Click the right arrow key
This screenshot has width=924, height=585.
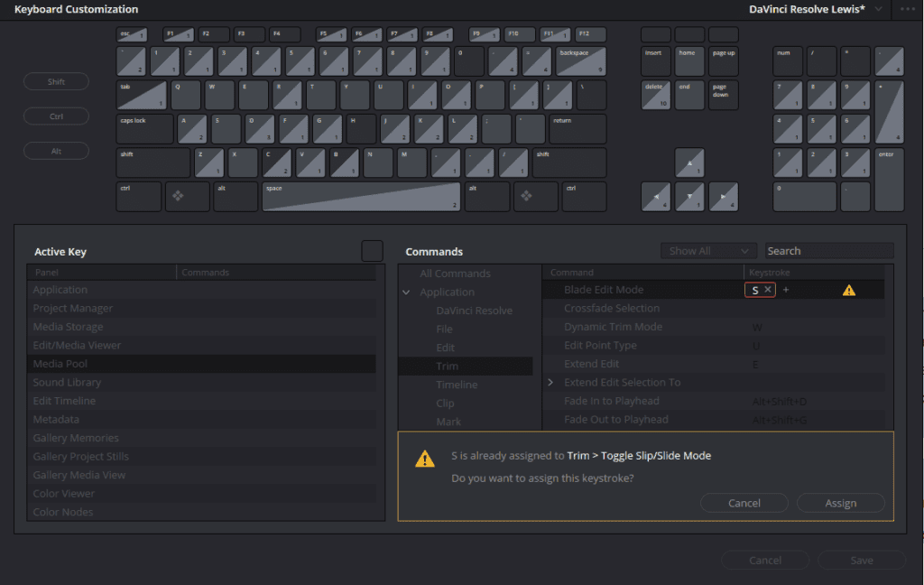tap(724, 197)
